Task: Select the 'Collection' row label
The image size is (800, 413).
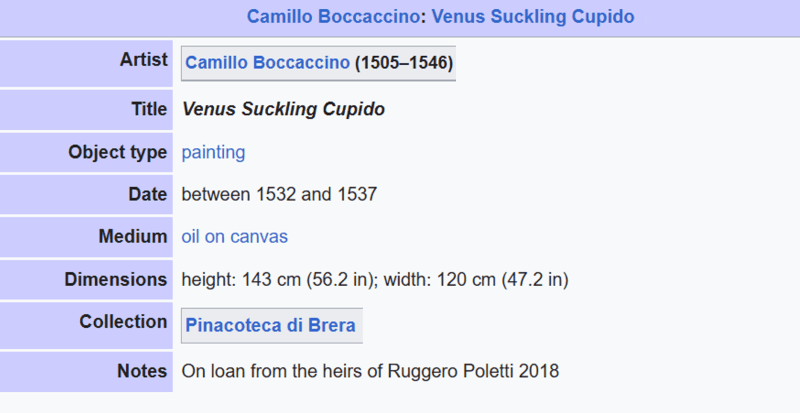Action: pos(123,322)
